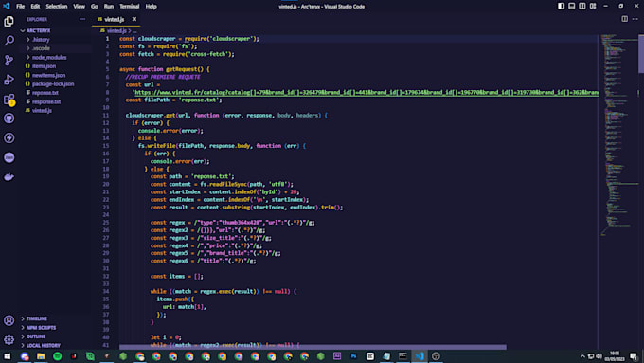
Task: Open the GitHub view in activity bar
Action: pos(9,118)
